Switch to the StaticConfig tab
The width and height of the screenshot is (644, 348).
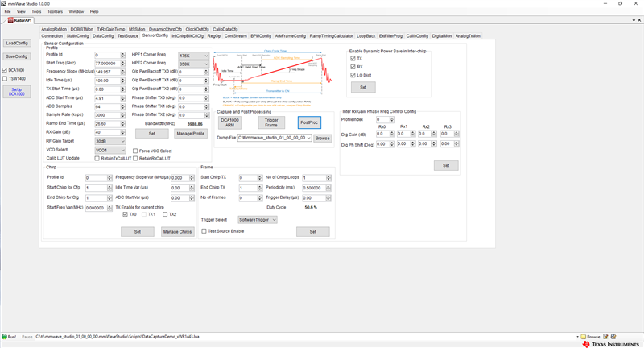[77, 36]
